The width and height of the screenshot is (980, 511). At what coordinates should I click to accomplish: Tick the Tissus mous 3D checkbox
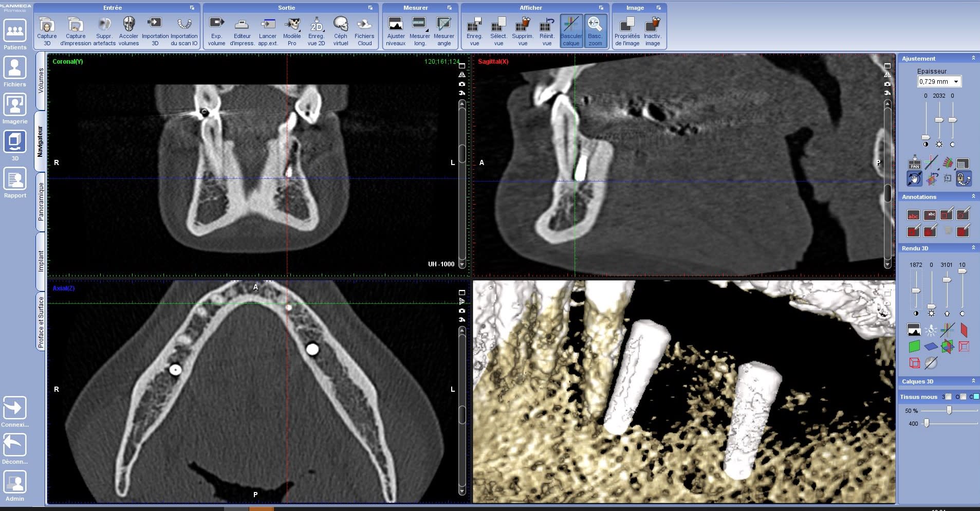tap(948, 396)
